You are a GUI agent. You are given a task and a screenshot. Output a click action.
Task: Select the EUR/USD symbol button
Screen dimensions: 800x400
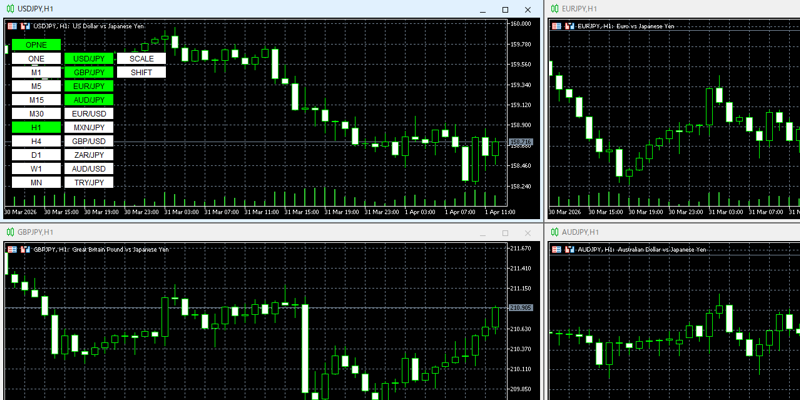click(x=89, y=114)
